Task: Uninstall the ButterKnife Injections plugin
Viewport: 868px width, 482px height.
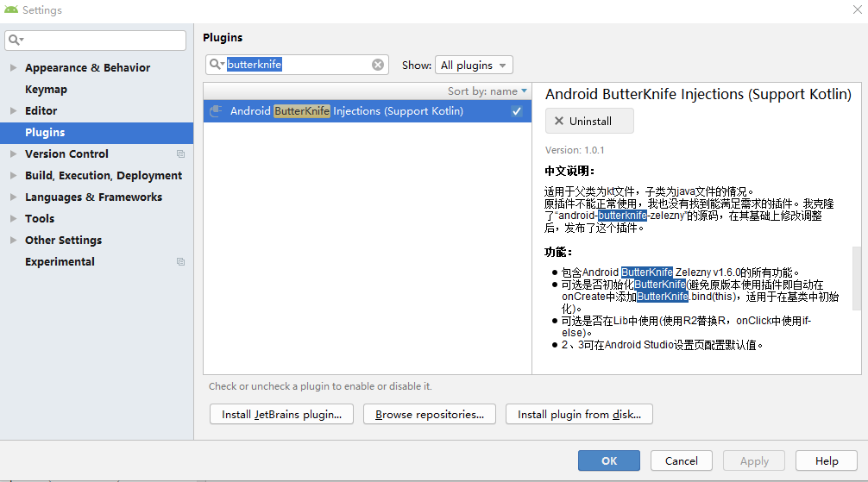Action: [589, 122]
